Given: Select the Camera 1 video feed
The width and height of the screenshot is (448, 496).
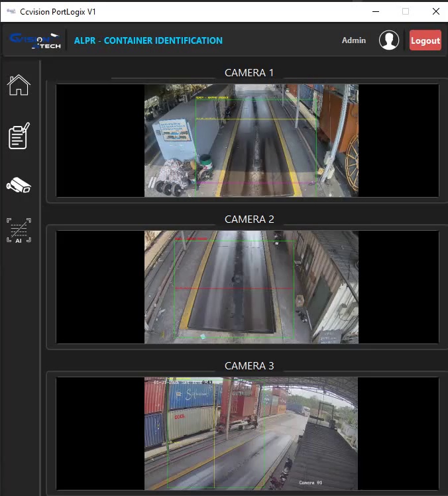Looking at the screenshot, I should point(248,141).
